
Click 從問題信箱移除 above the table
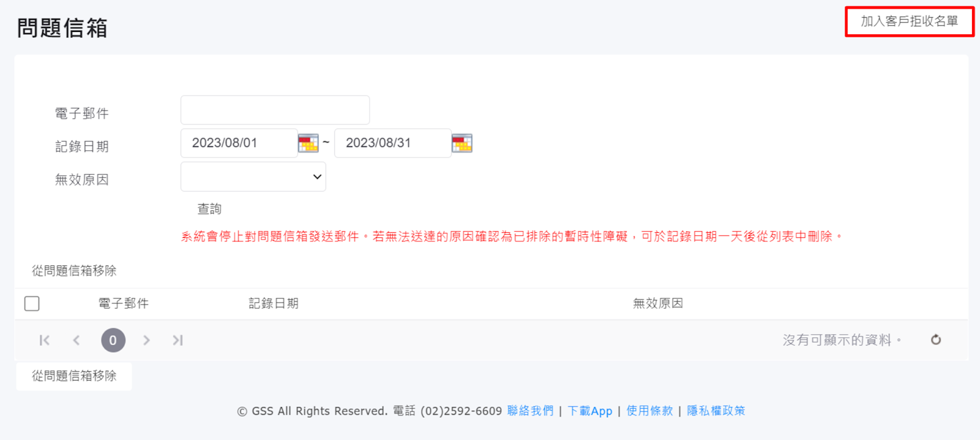coord(74,271)
